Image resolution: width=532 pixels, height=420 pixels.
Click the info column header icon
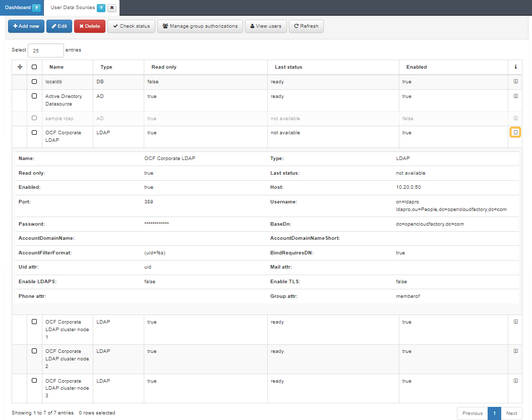[515, 67]
